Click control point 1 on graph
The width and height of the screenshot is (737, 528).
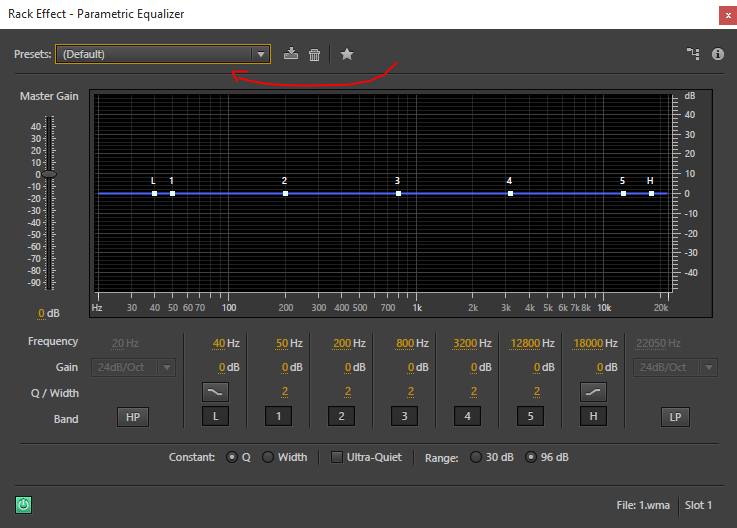point(172,193)
